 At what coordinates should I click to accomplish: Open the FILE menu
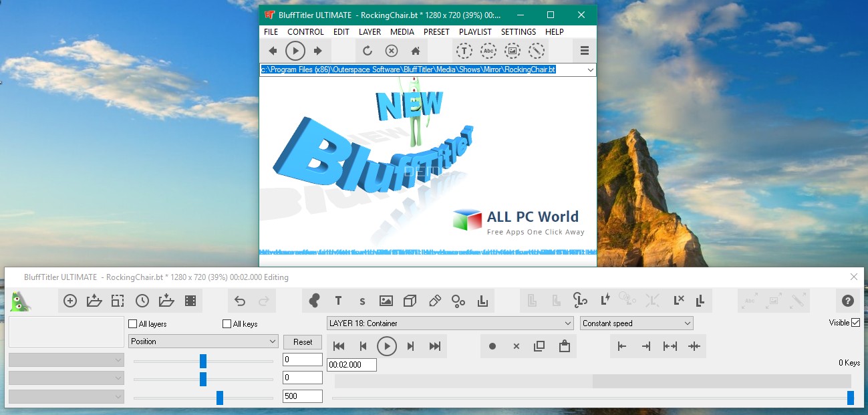271,31
